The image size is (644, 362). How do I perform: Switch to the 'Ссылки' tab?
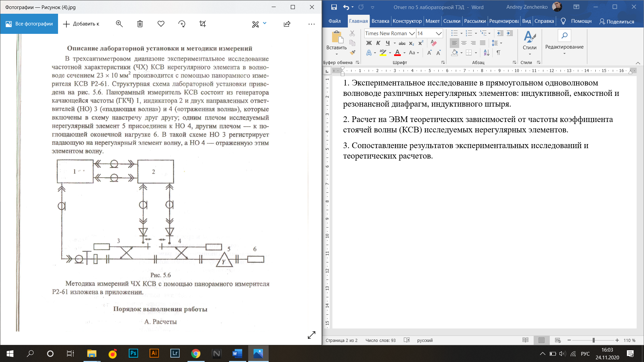(x=452, y=21)
